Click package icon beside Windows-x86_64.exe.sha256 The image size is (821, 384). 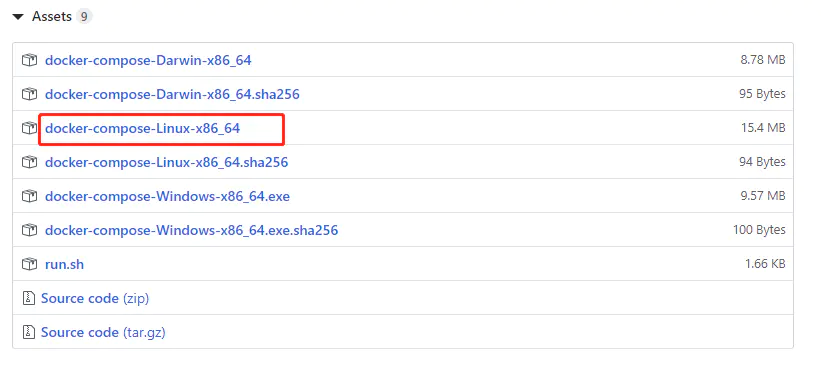(29, 230)
